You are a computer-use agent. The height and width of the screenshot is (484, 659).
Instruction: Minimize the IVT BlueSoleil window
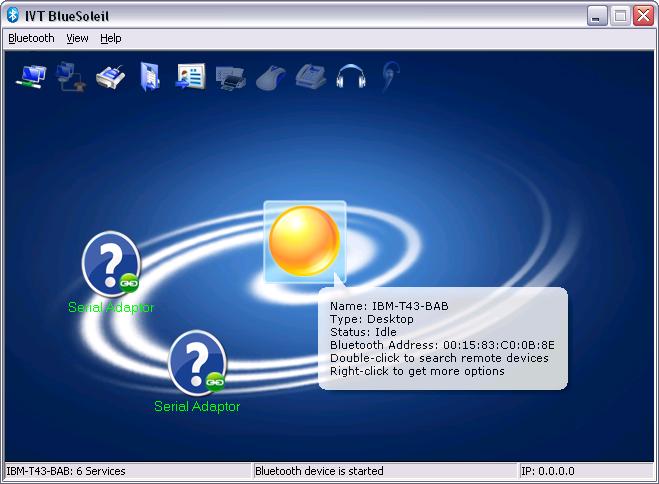(598, 15)
